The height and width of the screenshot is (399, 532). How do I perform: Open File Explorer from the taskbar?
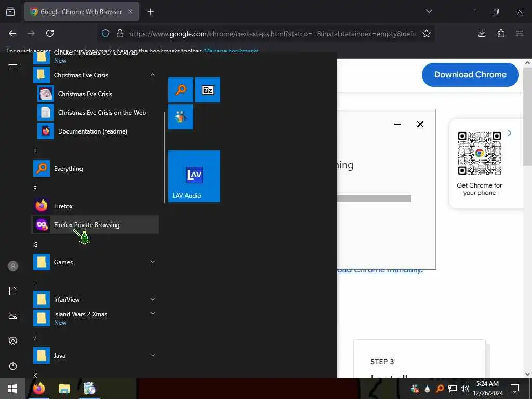64,389
